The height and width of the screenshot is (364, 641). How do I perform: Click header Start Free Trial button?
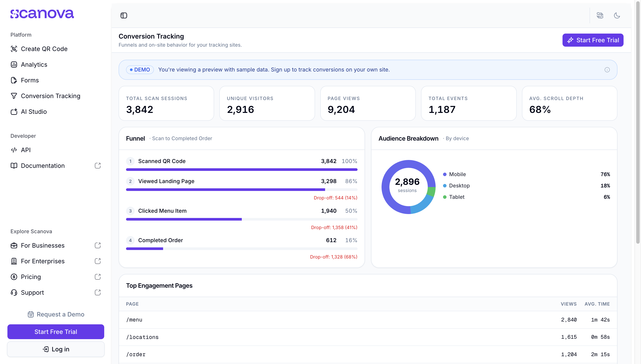coord(593,40)
